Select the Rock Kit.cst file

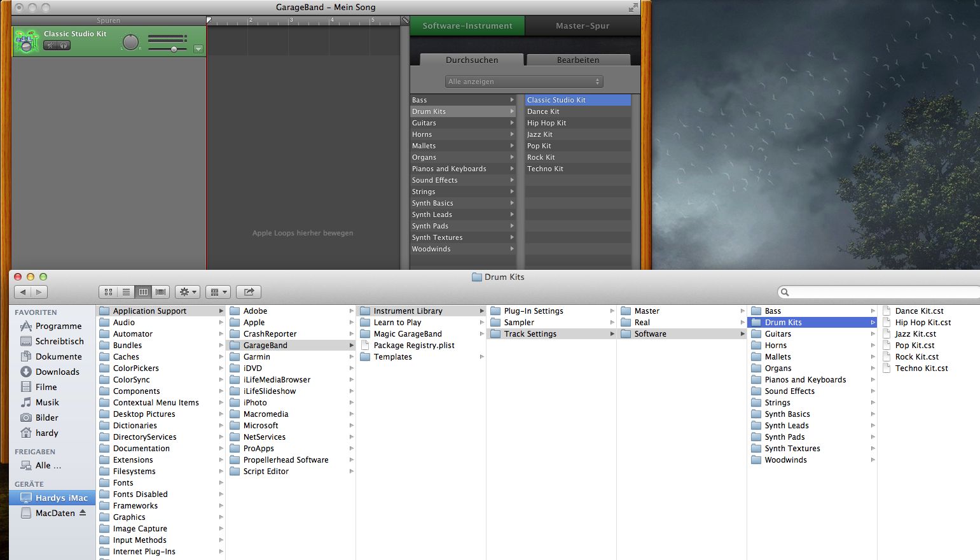coord(930,357)
